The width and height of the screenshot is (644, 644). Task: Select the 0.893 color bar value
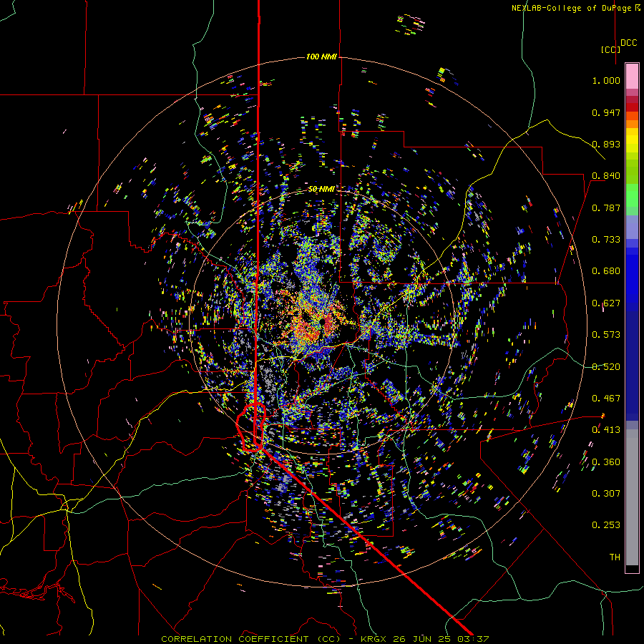point(606,144)
